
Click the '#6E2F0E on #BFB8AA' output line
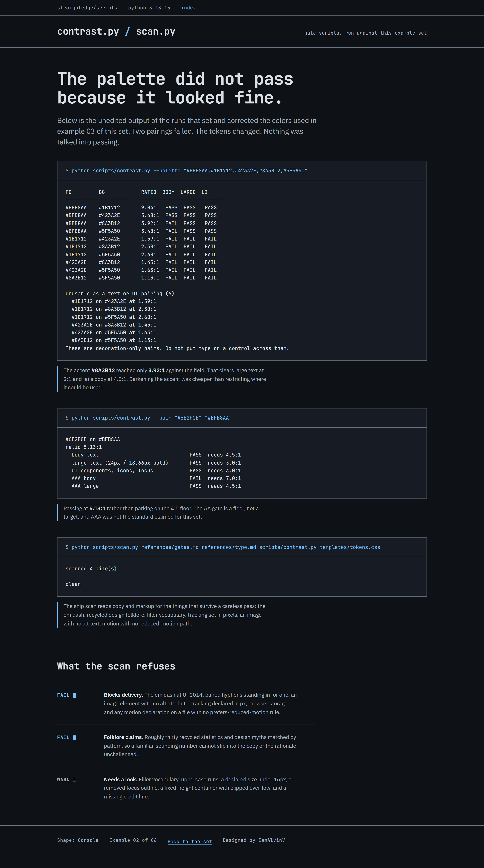tap(93, 439)
